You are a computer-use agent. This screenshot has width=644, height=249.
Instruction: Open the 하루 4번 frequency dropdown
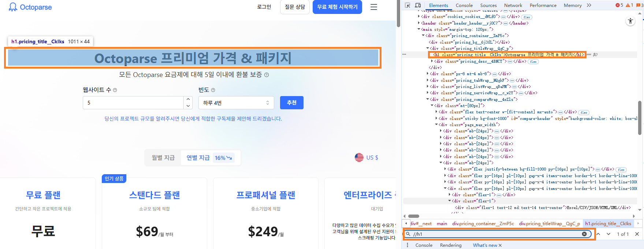[236, 103]
